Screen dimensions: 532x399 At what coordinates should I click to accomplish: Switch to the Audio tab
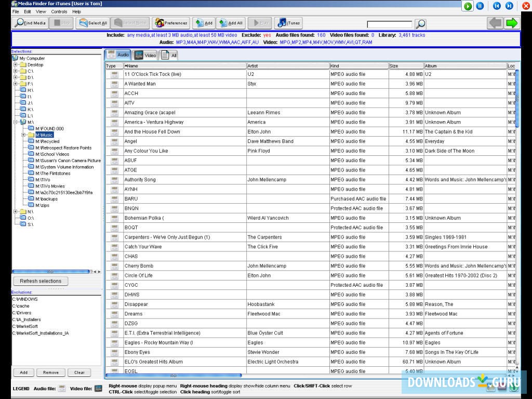(118, 55)
